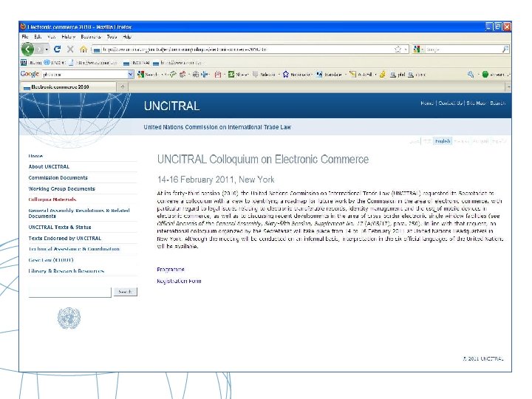Open Working Group Documents sidebar link
Image resolution: width=532 pixels, height=399 pixels.
(x=62, y=188)
